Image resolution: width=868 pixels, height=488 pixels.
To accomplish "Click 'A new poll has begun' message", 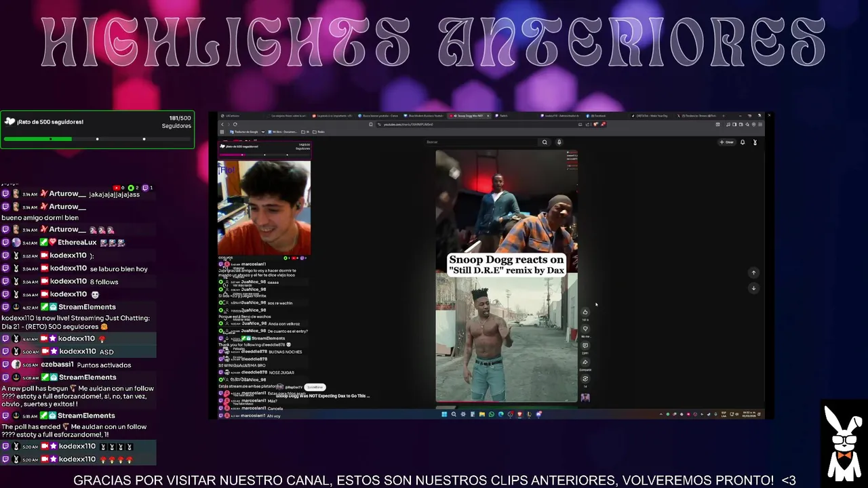I will click(77, 396).
